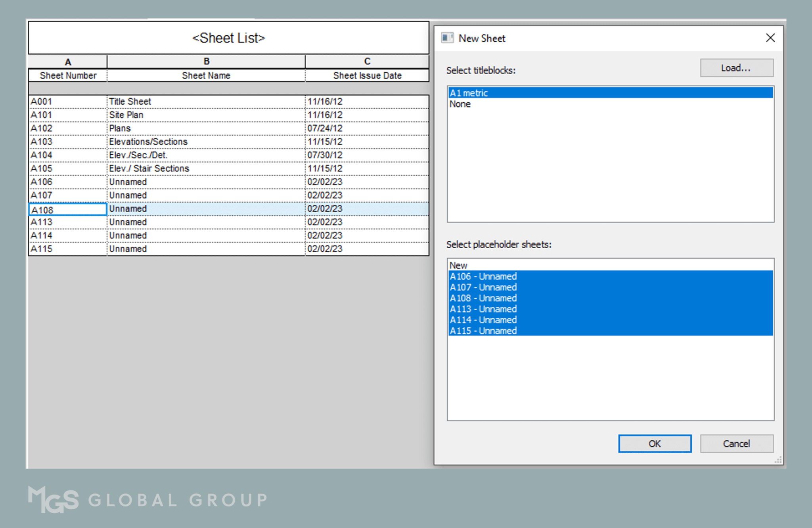The width and height of the screenshot is (812, 528).
Task: Click the Load... button
Action: click(x=736, y=67)
